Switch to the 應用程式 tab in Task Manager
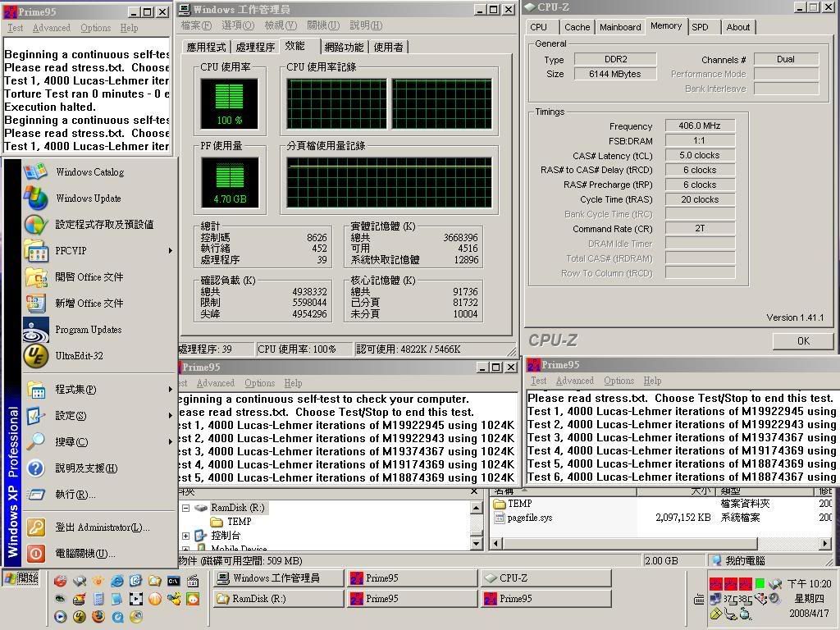840x630 pixels. pos(206,47)
